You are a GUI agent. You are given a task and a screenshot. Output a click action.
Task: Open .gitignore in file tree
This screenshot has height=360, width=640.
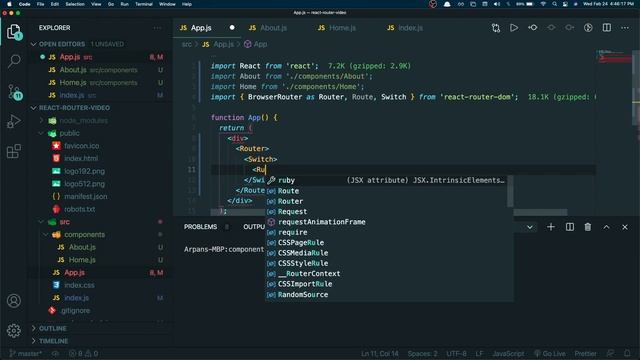(75, 310)
